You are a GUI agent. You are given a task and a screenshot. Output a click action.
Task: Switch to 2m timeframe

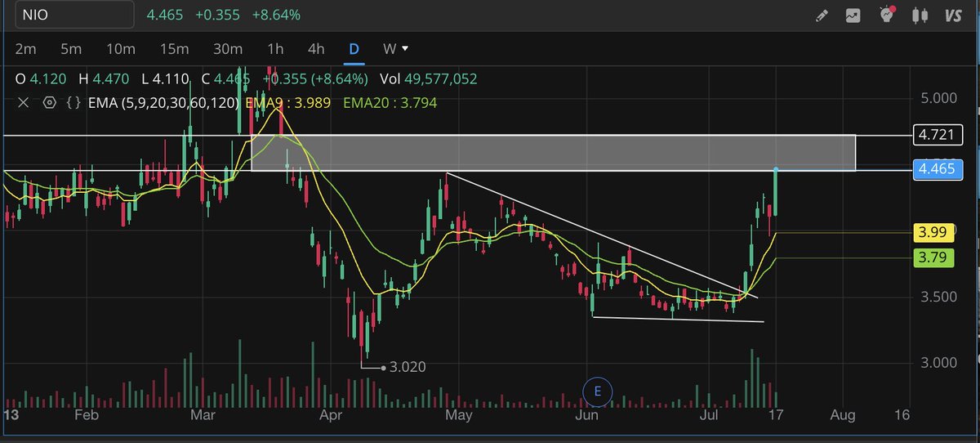tap(26, 49)
